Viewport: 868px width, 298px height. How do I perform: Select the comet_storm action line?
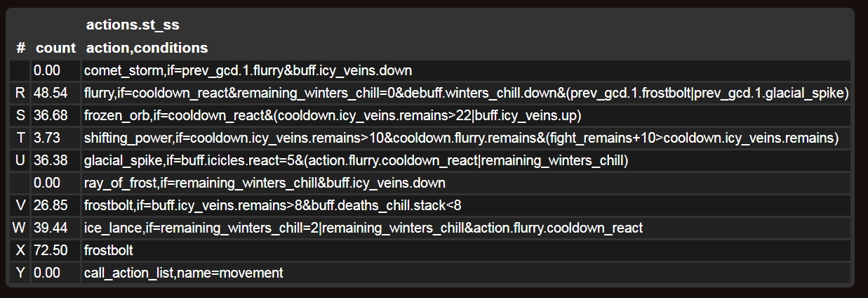(248, 71)
